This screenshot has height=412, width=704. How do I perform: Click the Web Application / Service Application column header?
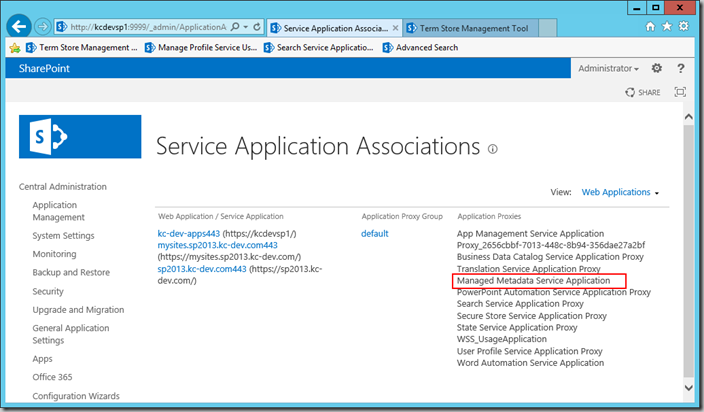click(220, 216)
